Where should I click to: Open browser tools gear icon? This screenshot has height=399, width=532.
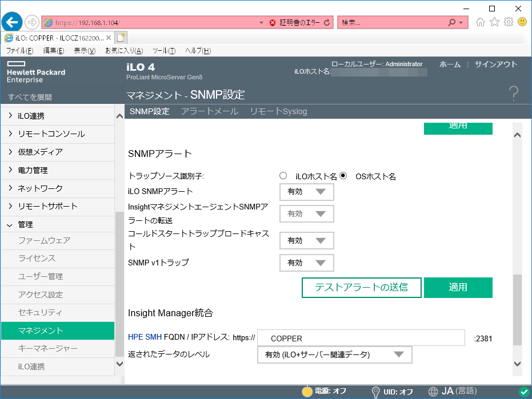point(508,22)
